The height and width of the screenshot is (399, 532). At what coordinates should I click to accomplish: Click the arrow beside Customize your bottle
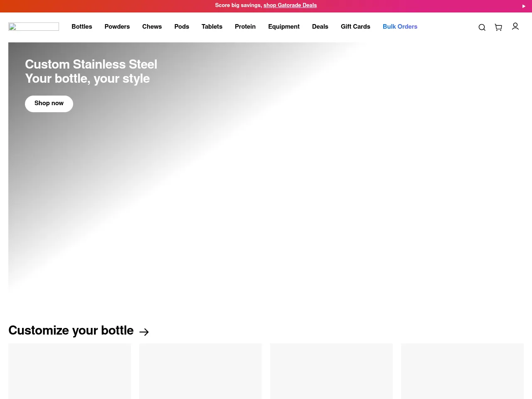[144, 332]
